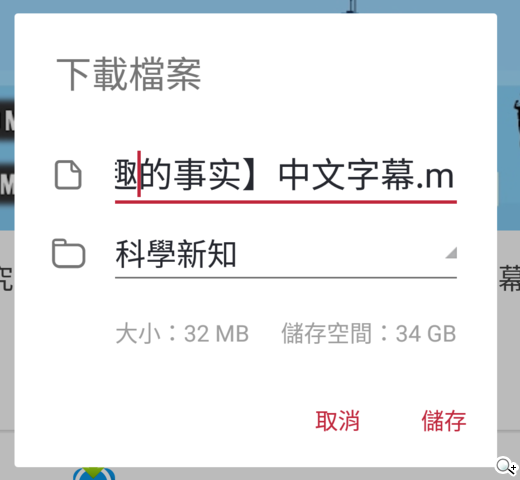Tap 取消 to cancel download

tap(337, 421)
